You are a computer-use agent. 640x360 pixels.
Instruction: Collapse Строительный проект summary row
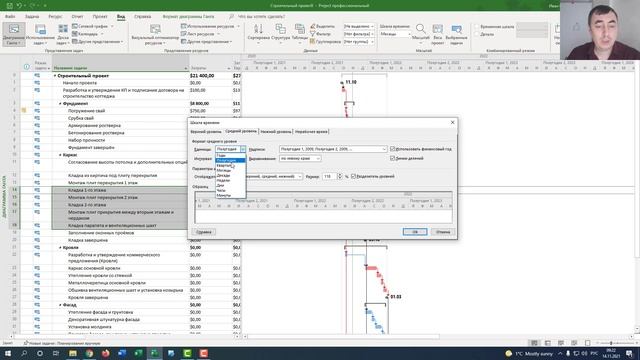pyautogui.click(x=55, y=76)
